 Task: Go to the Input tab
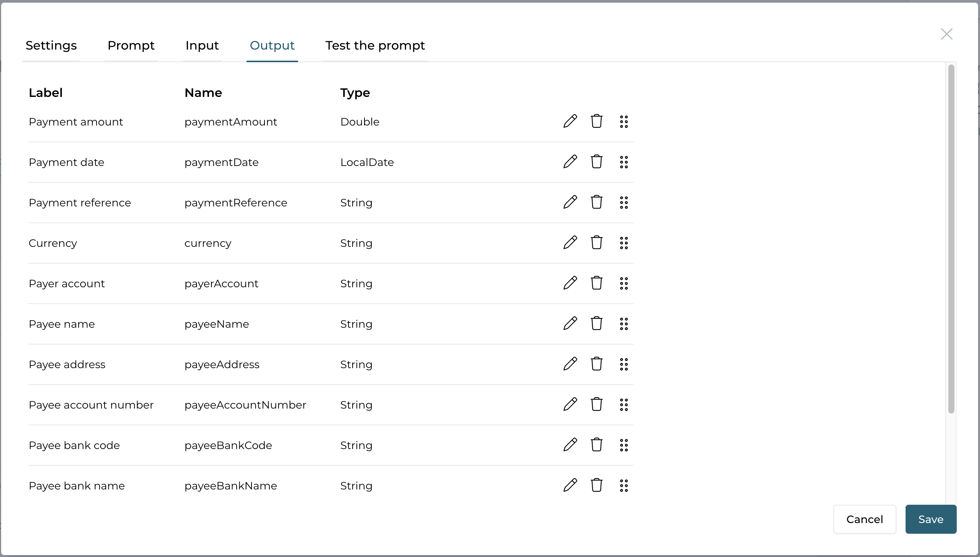(x=202, y=45)
